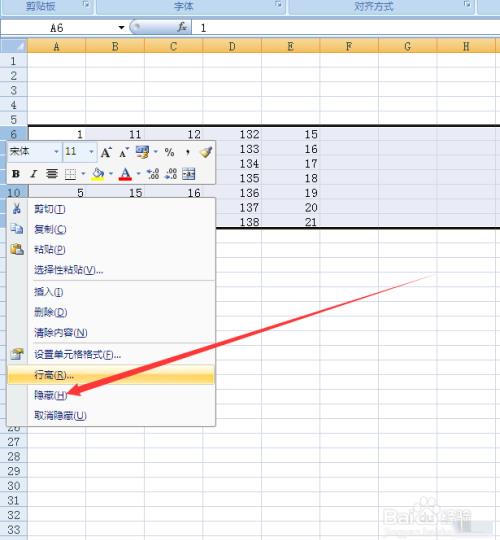Click cell containing 12 in row 6
This screenshot has width=500, height=540.
coord(174,134)
